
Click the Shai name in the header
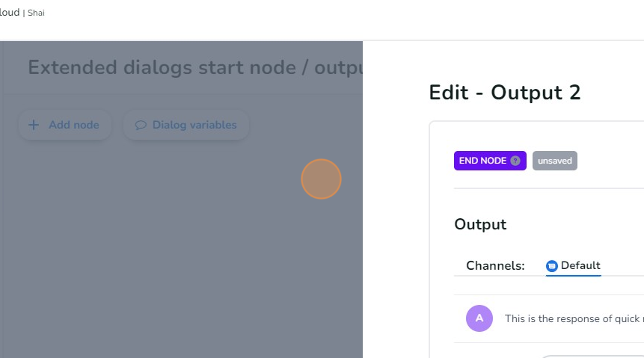36,13
